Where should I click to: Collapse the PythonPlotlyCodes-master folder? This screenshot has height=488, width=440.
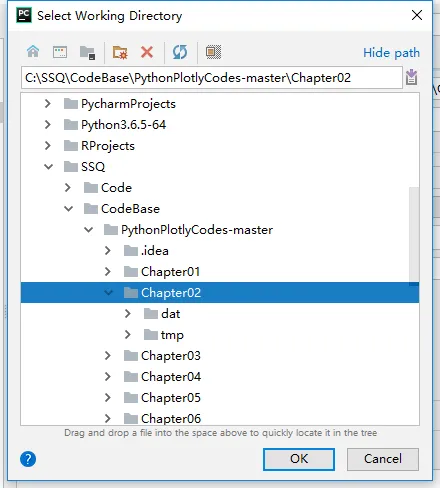[89, 230]
